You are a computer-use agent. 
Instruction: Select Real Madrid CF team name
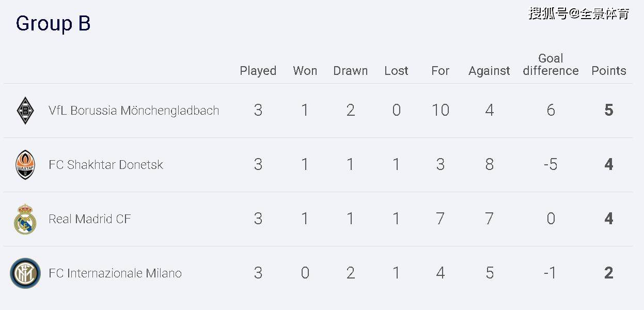tap(90, 219)
